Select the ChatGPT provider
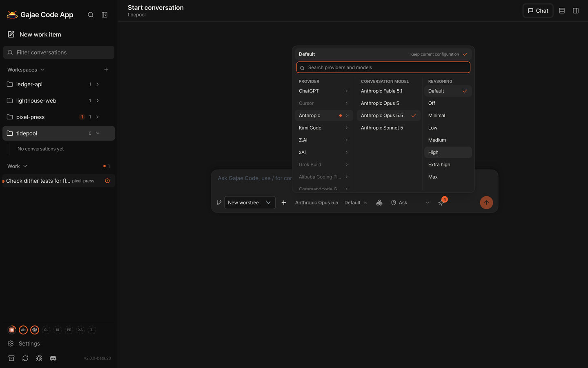 click(323, 91)
